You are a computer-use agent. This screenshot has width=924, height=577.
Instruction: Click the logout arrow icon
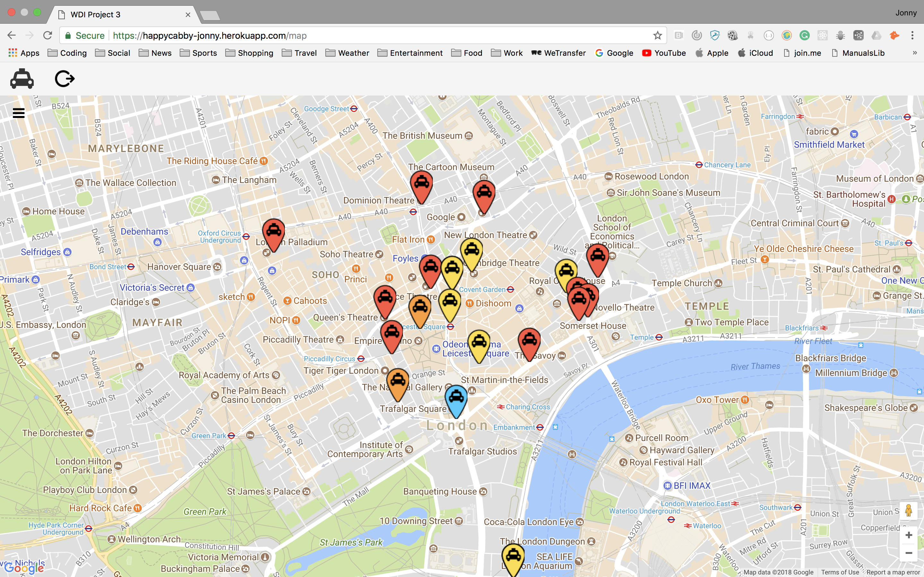[x=64, y=79]
